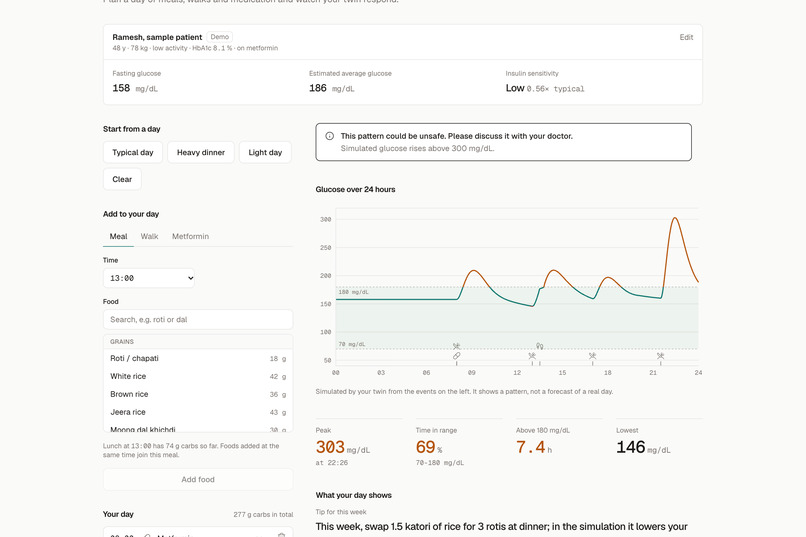Edit the sample patient profile

click(x=686, y=37)
